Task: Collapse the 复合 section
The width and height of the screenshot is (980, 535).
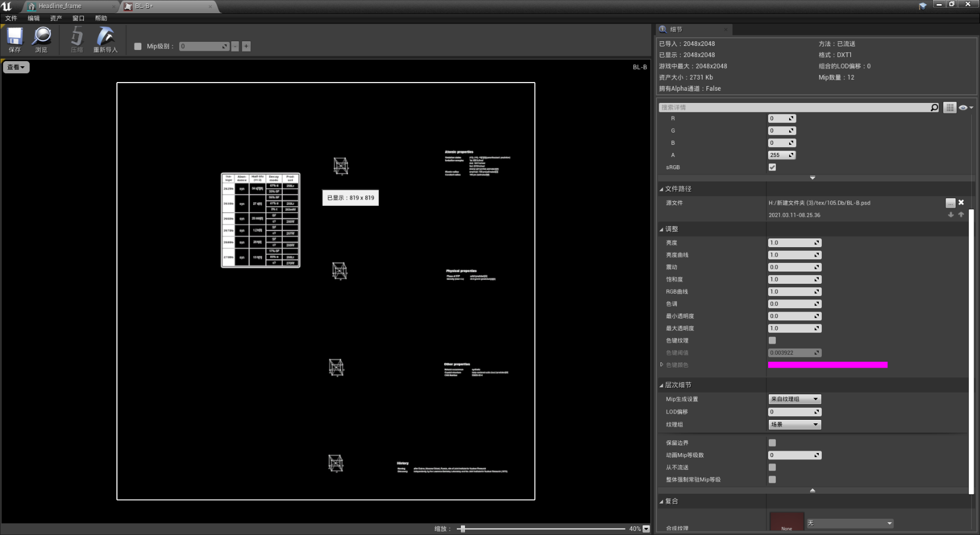Action: coord(662,502)
